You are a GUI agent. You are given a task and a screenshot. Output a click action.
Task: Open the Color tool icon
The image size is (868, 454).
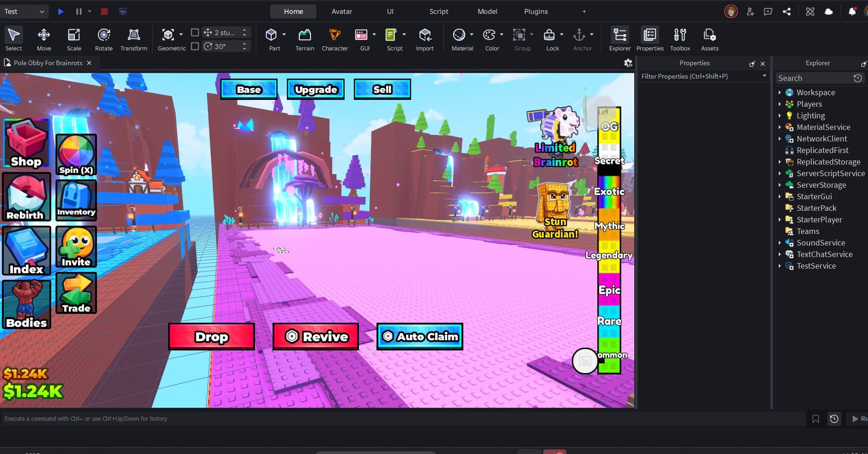(489, 35)
